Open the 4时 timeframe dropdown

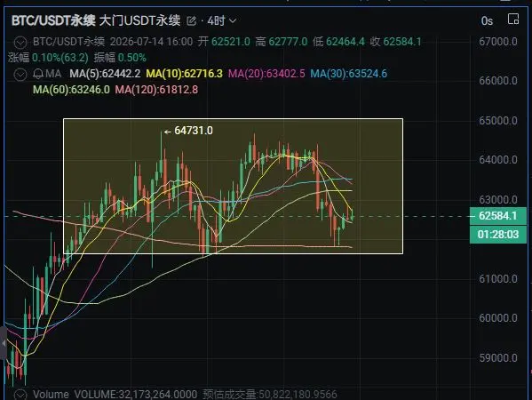(x=221, y=21)
